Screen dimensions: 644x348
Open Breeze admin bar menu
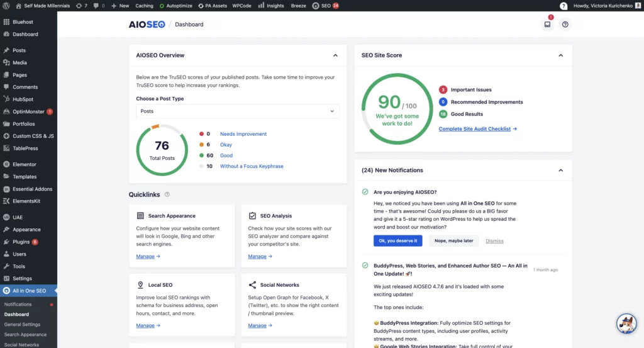pyautogui.click(x=298, y=6)
